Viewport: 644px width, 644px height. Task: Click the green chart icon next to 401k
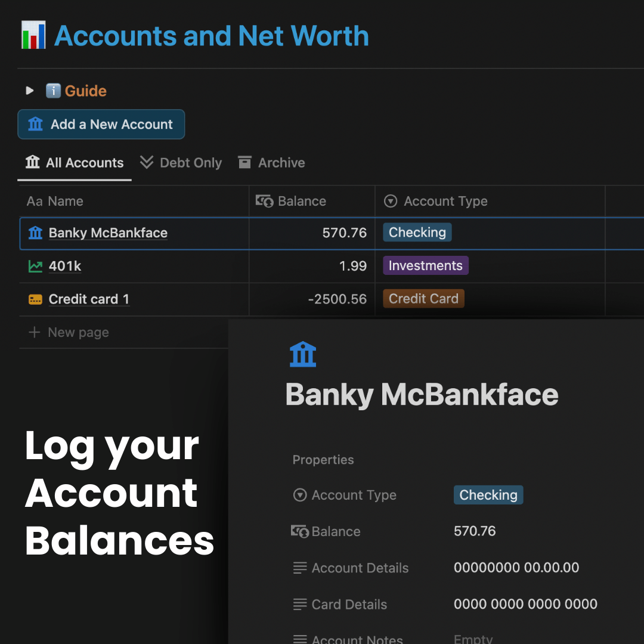click(36, 267)
